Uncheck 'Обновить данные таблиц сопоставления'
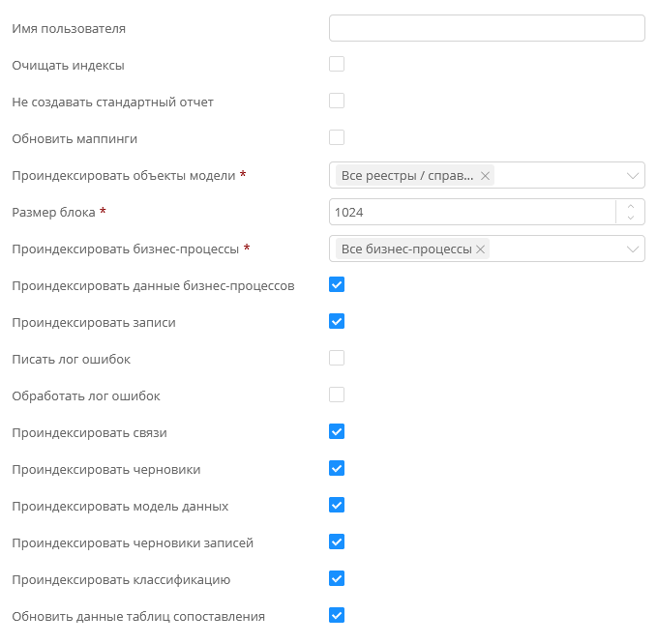The width and height of the screenshot is (657, 644). [337, 615]
